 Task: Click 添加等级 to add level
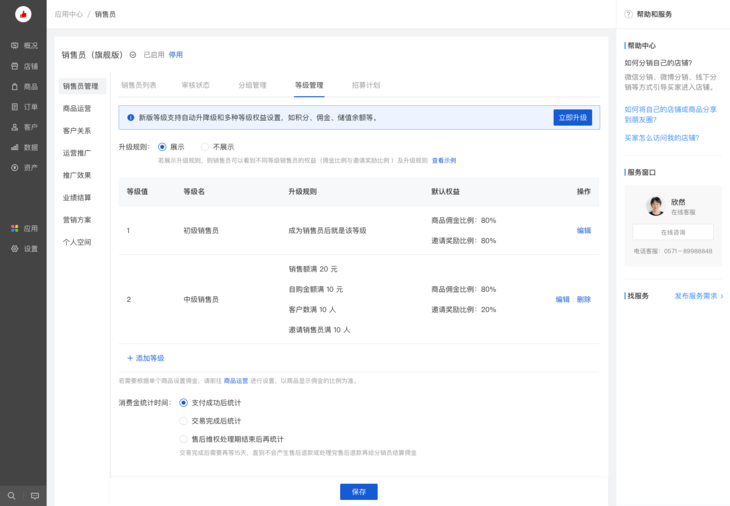146,358
